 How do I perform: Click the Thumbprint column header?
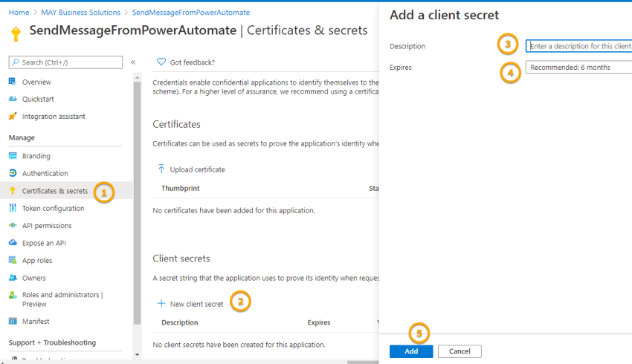(x=180, y=188)
